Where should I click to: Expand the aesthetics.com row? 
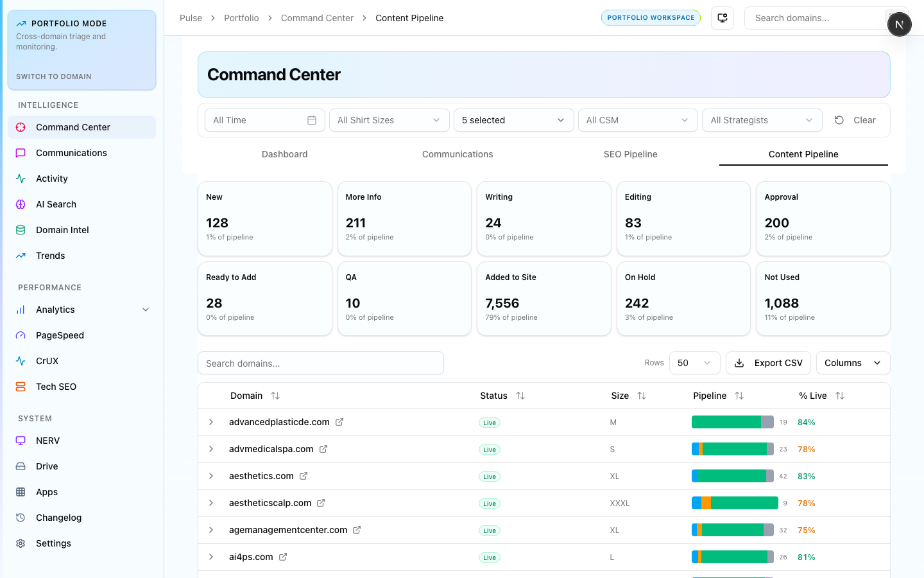(x=211, y=476)
